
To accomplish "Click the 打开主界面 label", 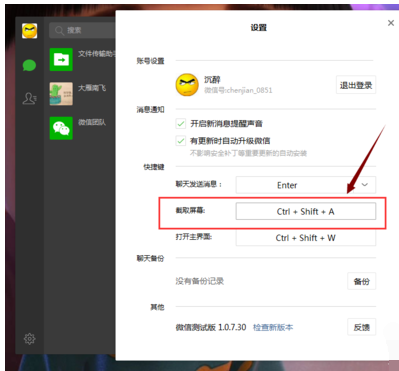I will click(x=194, y=237).
